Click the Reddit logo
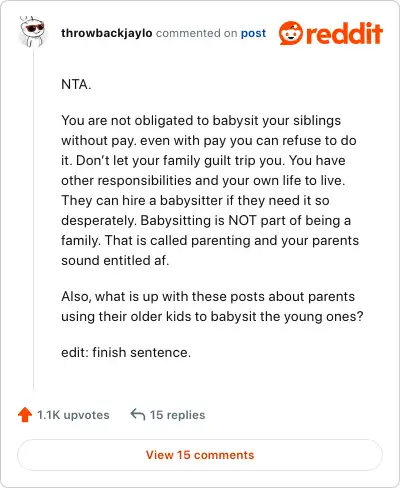 [x=331, y=33]
